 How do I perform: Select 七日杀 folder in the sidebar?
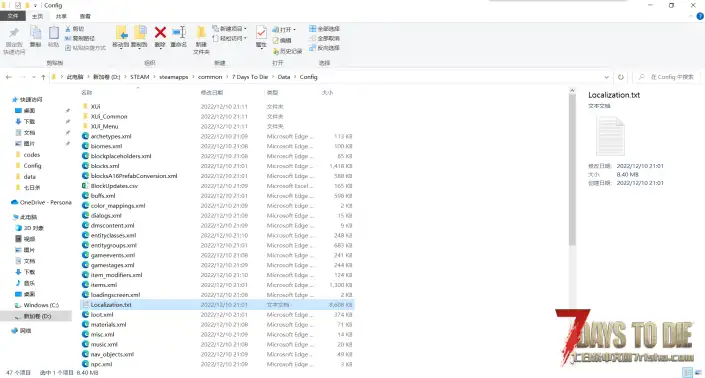[32, 187]
